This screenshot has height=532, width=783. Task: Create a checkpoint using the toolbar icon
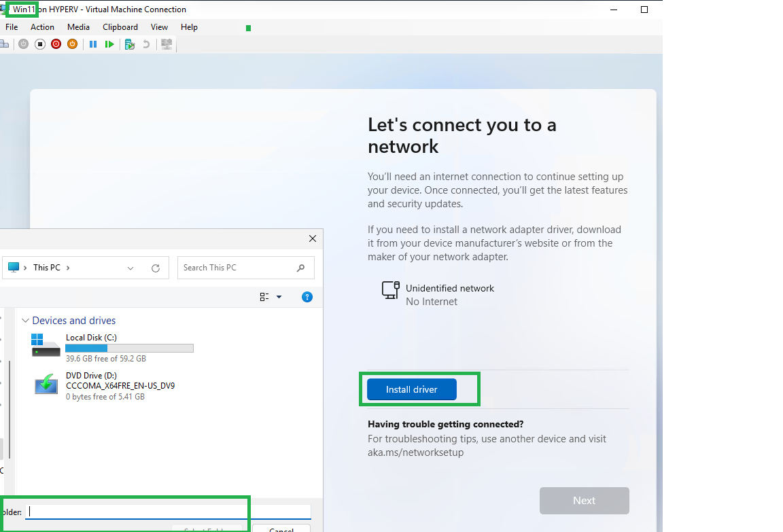130,44
